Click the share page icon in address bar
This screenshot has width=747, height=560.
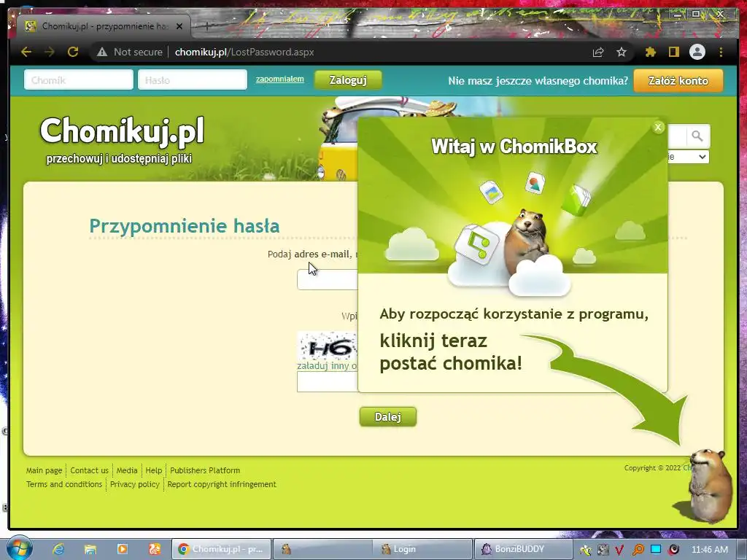[598, 52]
